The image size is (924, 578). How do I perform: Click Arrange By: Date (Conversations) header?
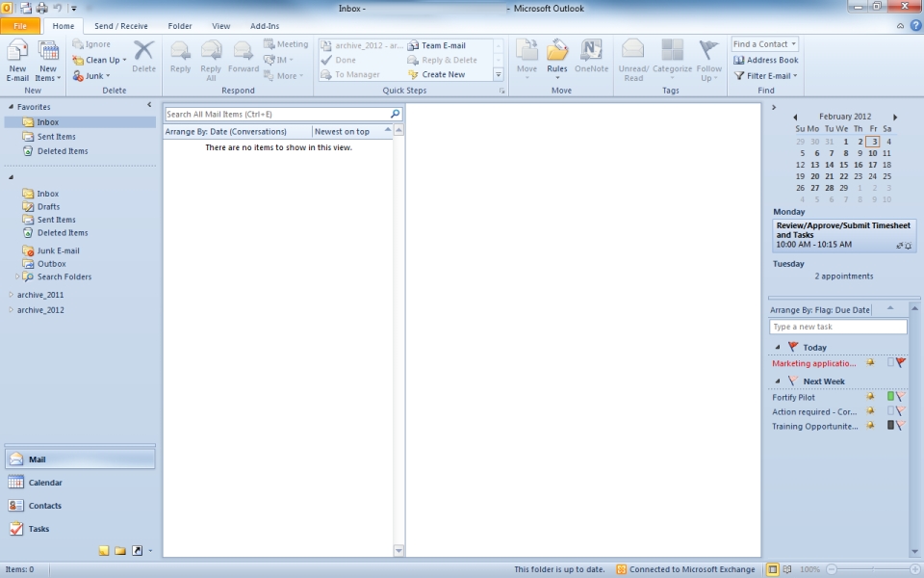point(225,132)
